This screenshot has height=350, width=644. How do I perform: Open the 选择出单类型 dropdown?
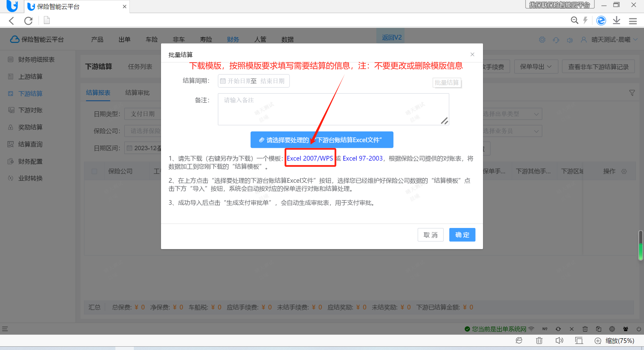pos(512,114)
